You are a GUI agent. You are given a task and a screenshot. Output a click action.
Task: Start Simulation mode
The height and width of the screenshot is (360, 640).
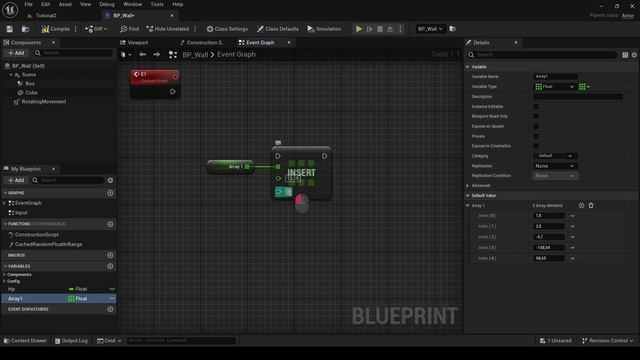click(324, 29)
